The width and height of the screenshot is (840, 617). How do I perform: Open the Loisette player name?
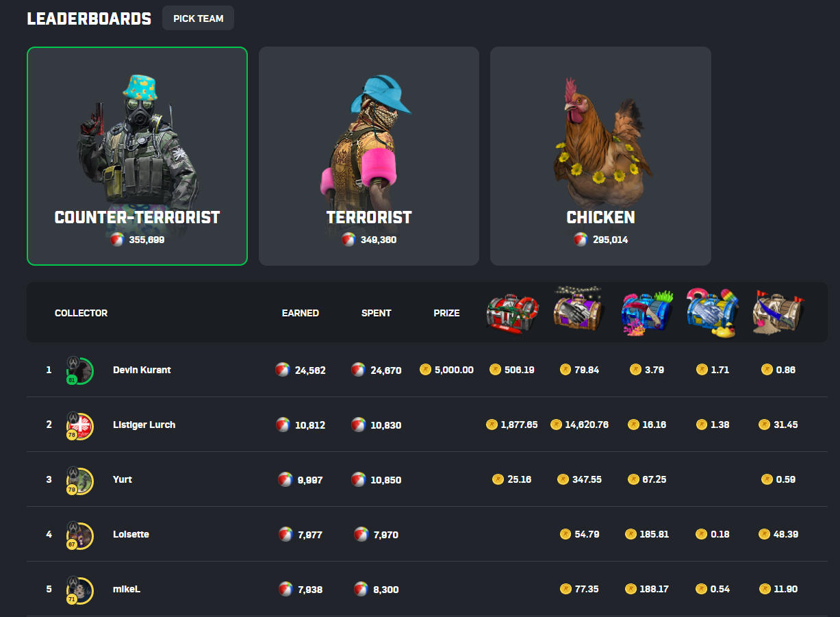tap(131, 534)
